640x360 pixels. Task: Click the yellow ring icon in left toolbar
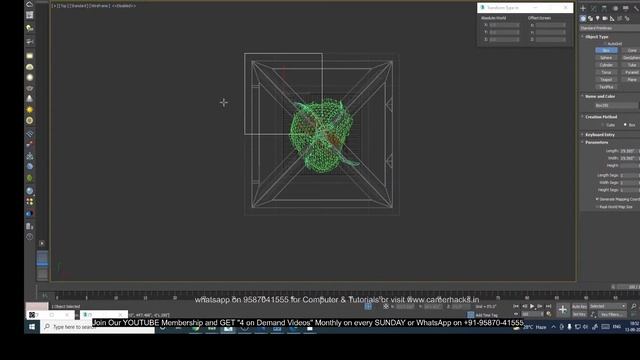pyautogui.click(x=29, y=120)
